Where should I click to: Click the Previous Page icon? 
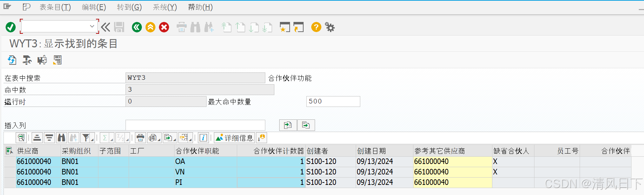pos(240,27)
